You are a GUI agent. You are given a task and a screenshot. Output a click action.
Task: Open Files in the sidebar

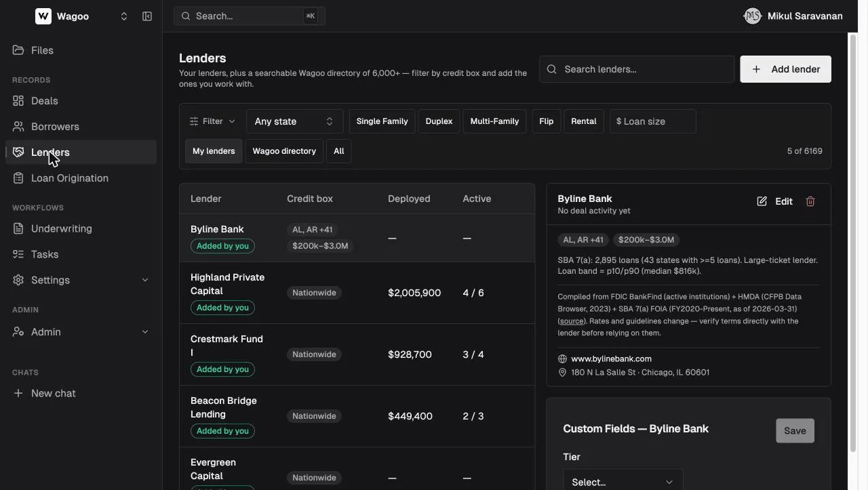point(81,50)
